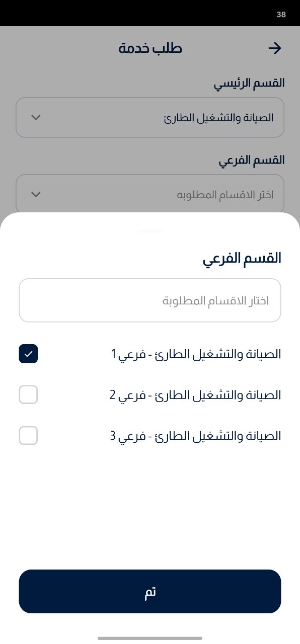Click the chevron beside اختر الاقسام المطلوبه
Screen dimensions: 300x644
(36, 194)
